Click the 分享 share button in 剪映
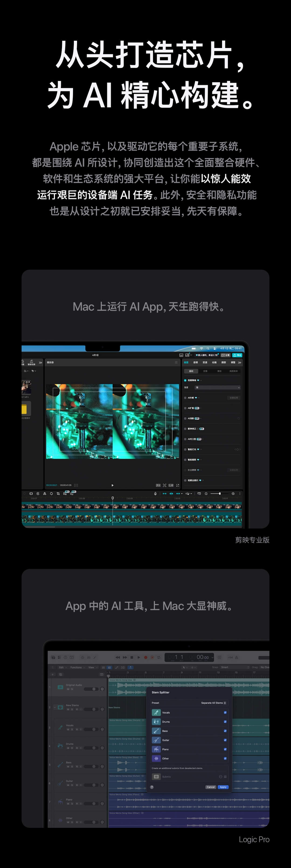 pyautogui.click(x=225, y=355)
